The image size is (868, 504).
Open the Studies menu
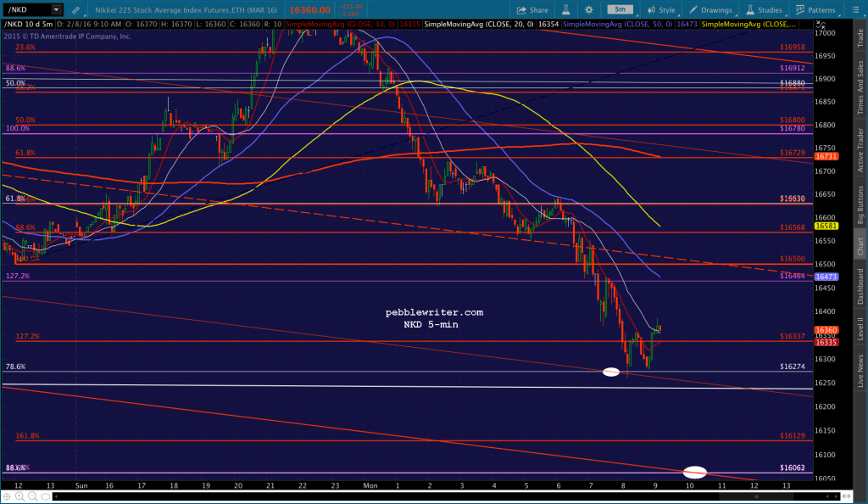pos(764,10)
